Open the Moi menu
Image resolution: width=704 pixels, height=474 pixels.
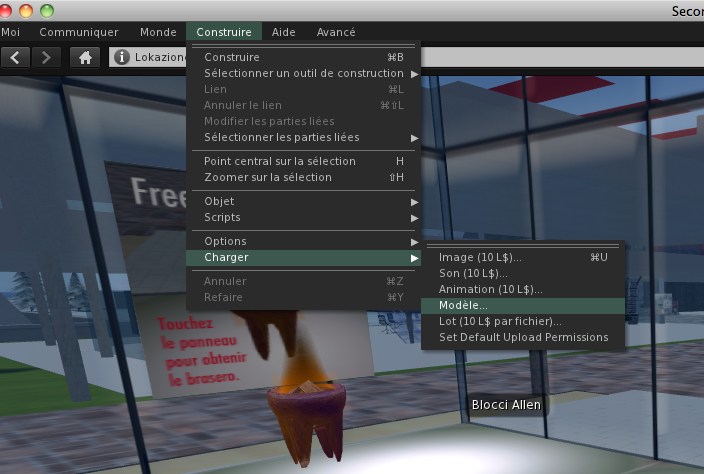pos(10,32)
